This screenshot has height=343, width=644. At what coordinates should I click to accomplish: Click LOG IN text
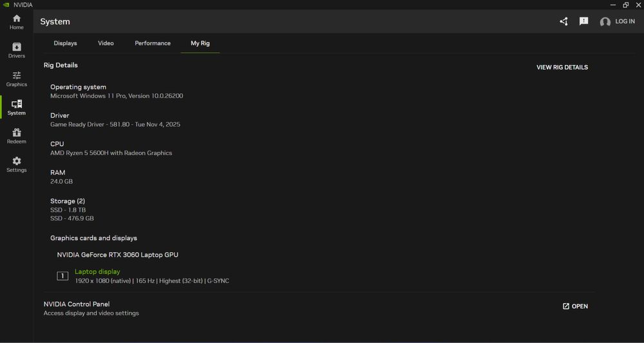pyautogui.click(x=625, y=21)
